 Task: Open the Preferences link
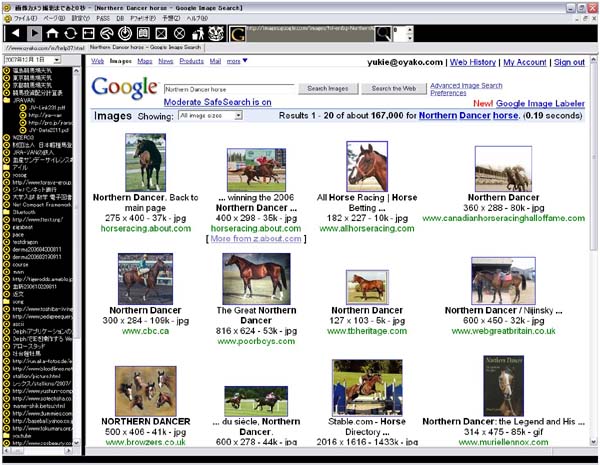click(448, 93)
